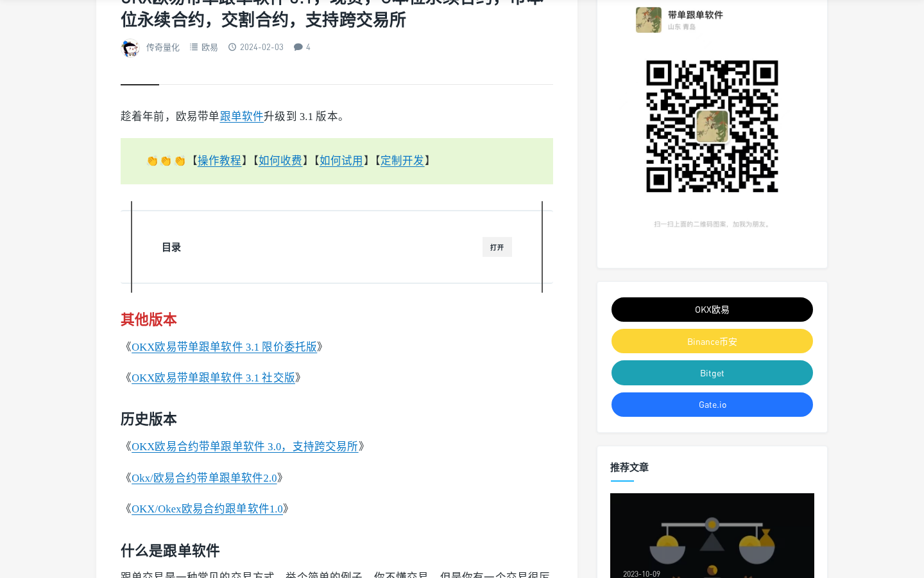Click the clapping hands emoji in green box

point(166,161)
